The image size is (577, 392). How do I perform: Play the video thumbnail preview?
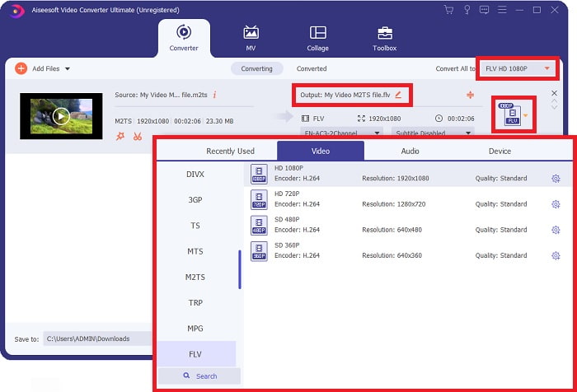click(x=61, y=116)
